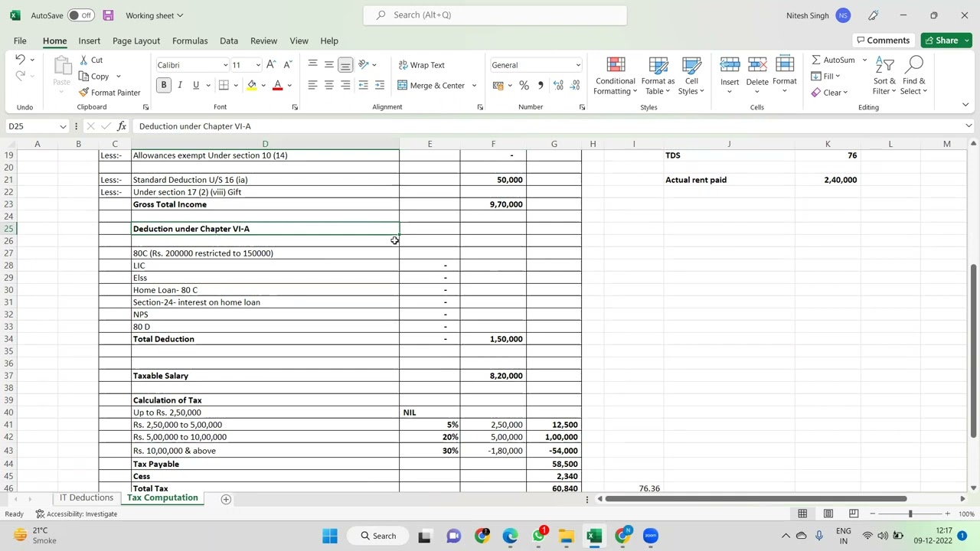Click the Undo arrow icon
Image resolution: width=980 pixels, height=551 pixels.
coord(20,60)
